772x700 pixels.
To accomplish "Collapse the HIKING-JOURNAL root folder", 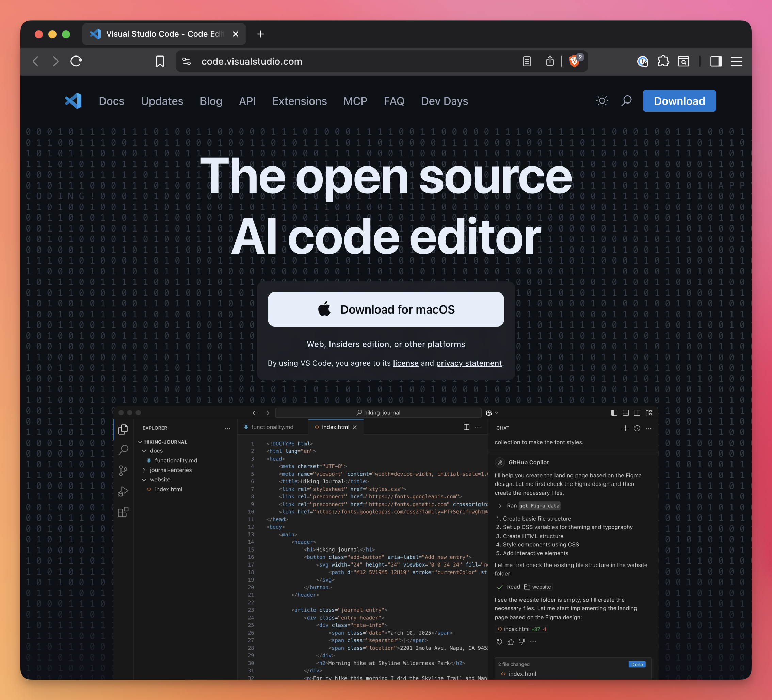I will [140, 442].
